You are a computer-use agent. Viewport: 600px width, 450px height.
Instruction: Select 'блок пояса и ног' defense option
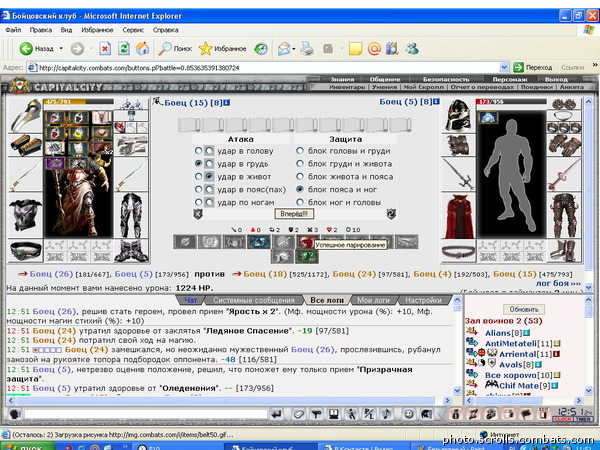[300, 189]
